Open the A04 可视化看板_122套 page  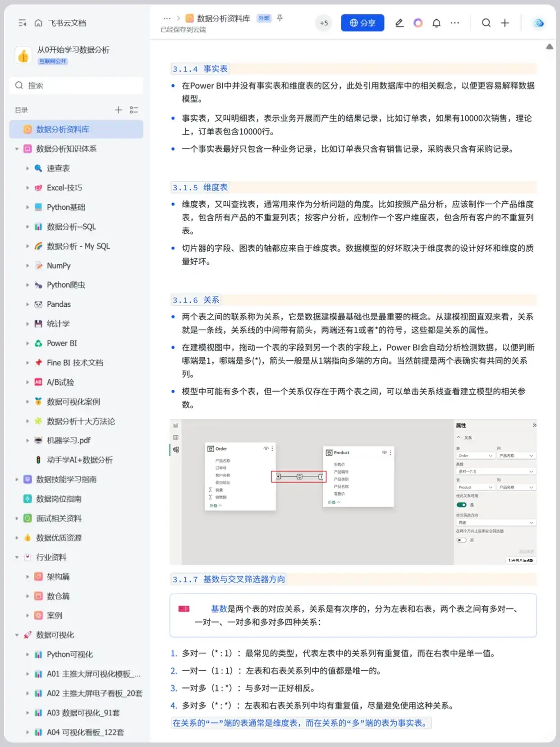pyautogui.click(x=85, y=732)
